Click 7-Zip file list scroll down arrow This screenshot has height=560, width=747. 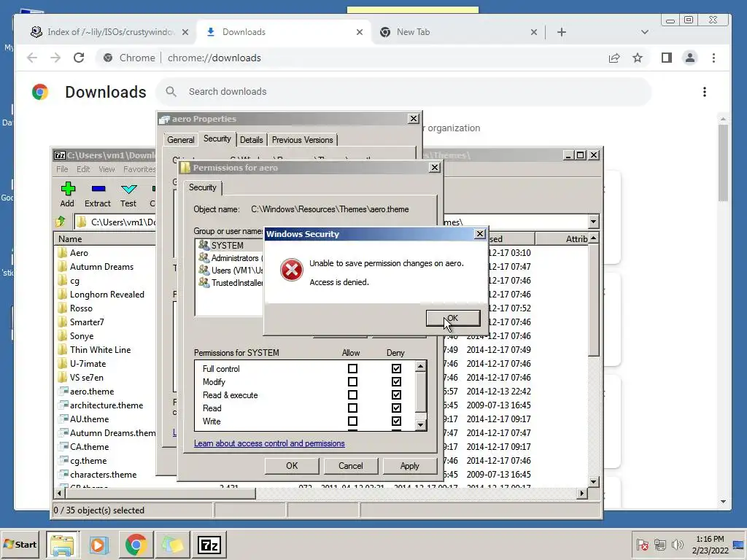click(593, 481)
